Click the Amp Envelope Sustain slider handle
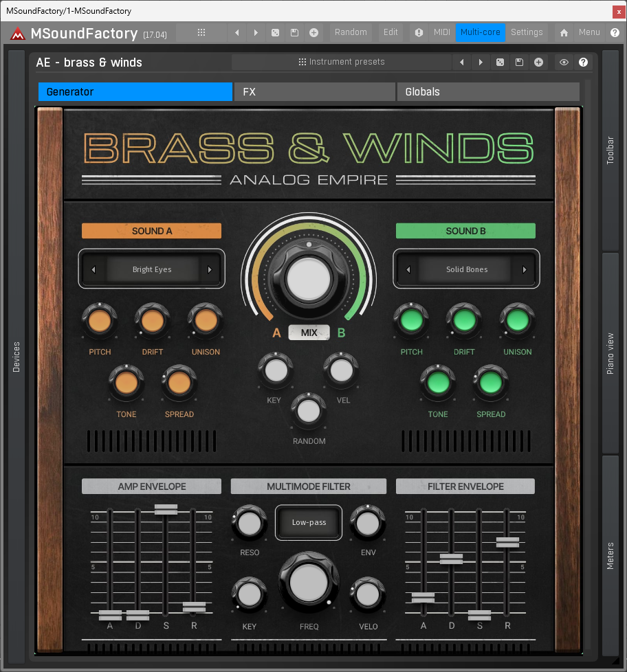This screenshot has height=672, width=627. [x=166, y=509]
